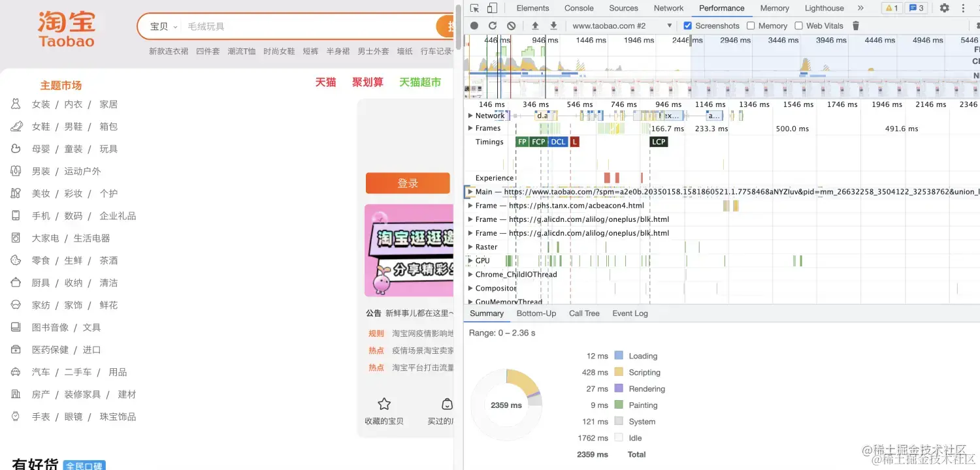Expand the Main thread track
This screenshot has height=470, width=980.
[470, 192]
